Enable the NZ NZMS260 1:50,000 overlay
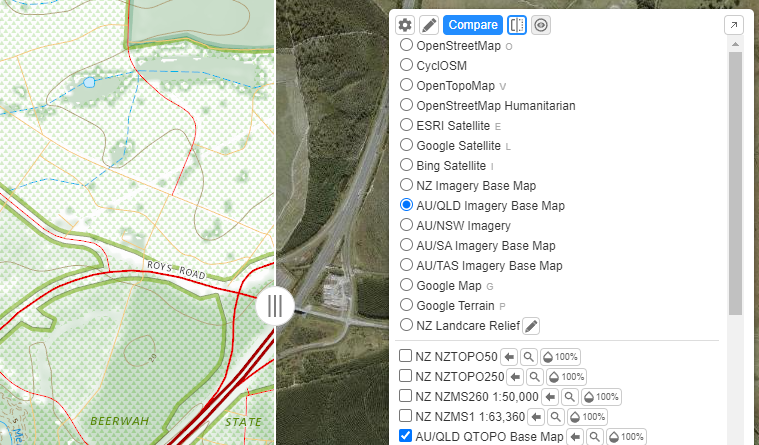 406,397
